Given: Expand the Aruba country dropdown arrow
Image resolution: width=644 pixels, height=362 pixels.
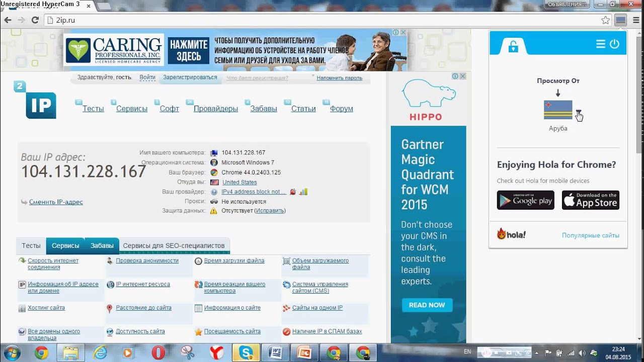Looking at the screenshot, I should point(579,112).
